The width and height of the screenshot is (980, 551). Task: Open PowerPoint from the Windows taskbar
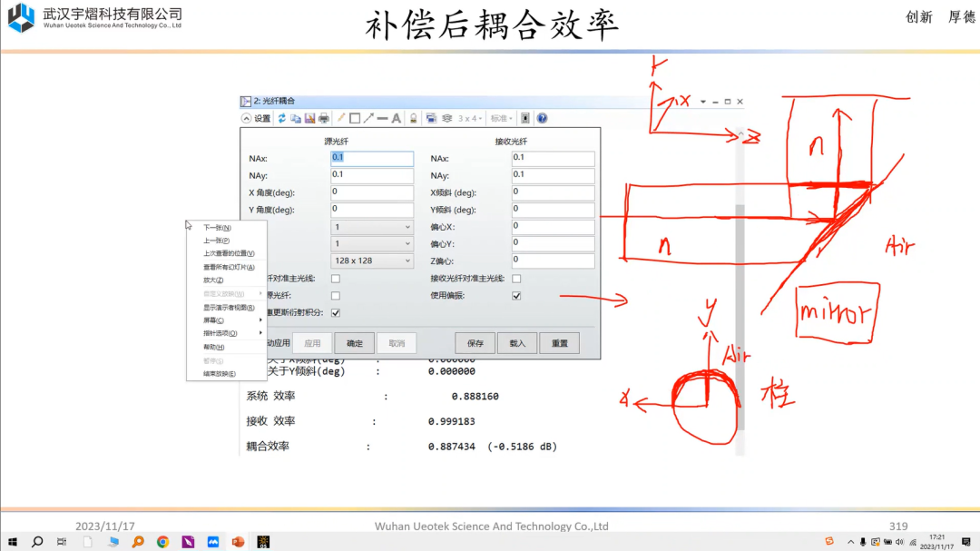(238, 542)
